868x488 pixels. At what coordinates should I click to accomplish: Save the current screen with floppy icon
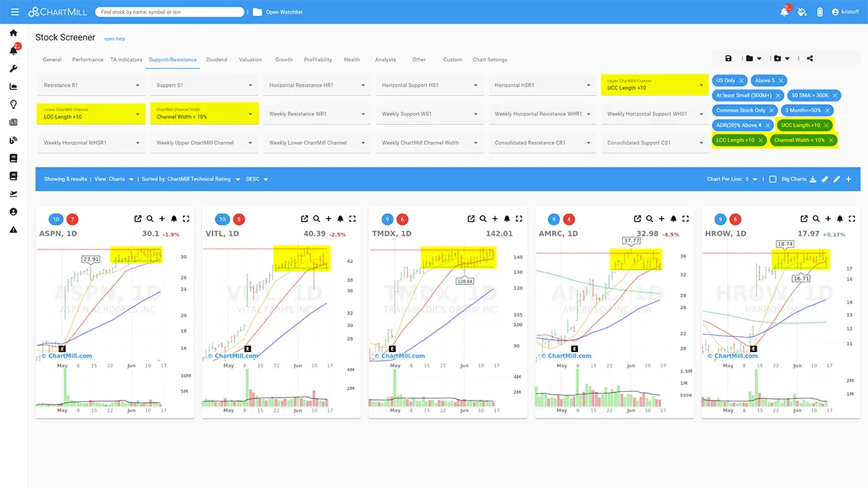click(x=728, y=59)
